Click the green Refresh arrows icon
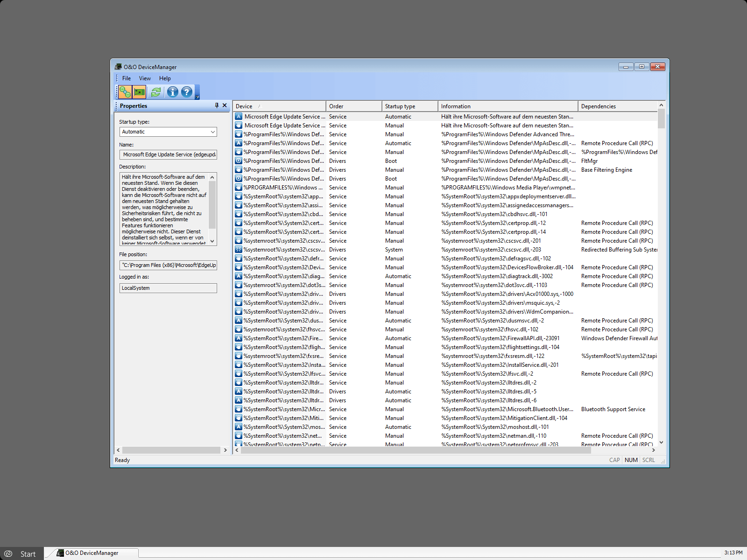This screenshot has width=747, height=560. 156,92
